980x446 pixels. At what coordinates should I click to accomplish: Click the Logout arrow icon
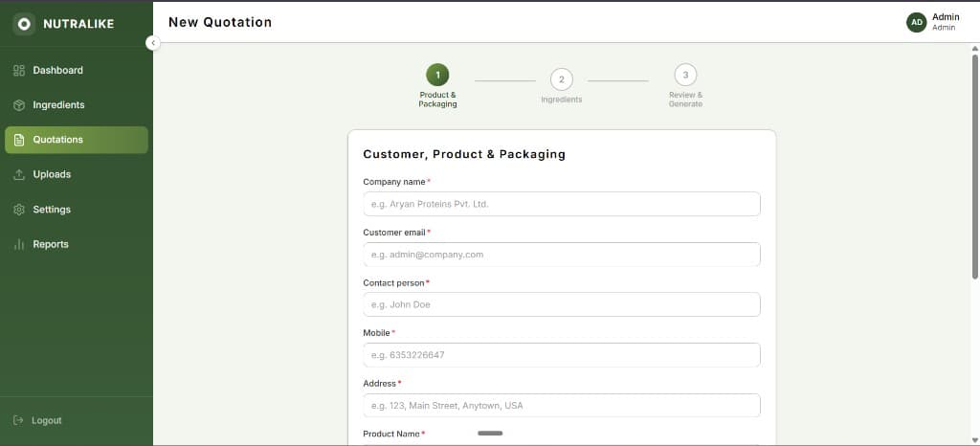(18, 420)
